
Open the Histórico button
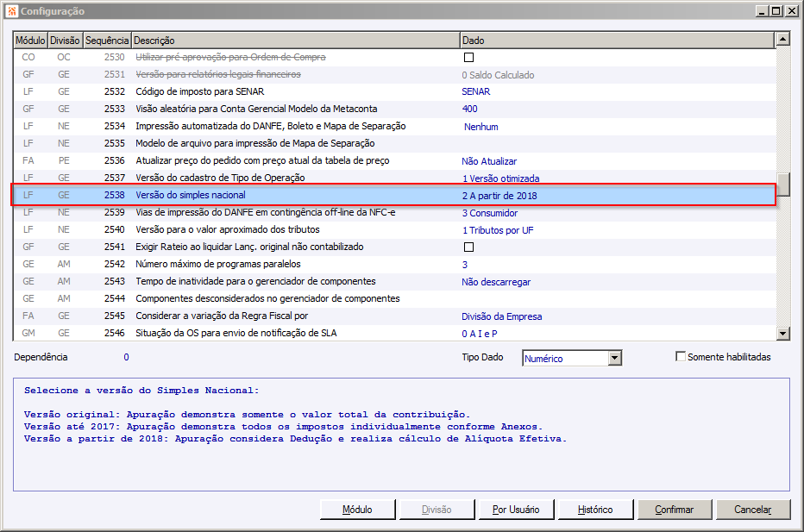click(595, 510)
